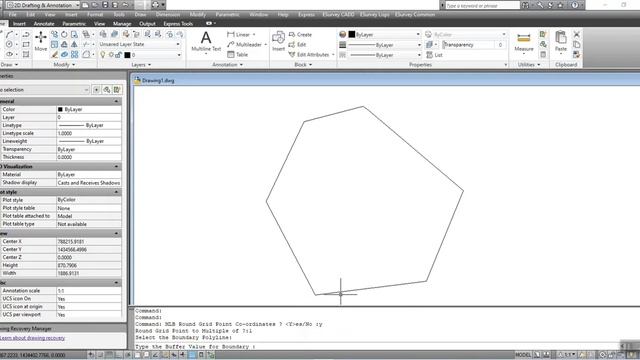This screenshot has height=360, width=640.
Task: Collapse the 3D Visualization section
Action: 116,167
